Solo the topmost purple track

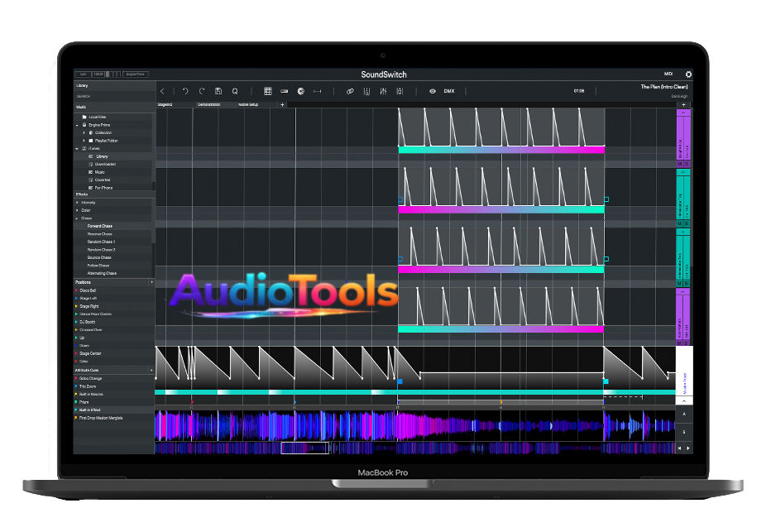tap(687, 164)
